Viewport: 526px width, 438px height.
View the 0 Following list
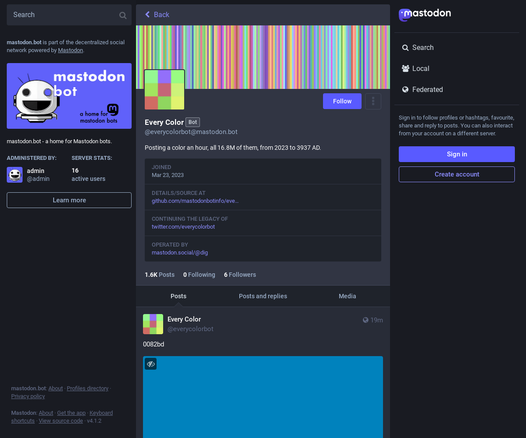pyautogui.click(x=199, y=275)
